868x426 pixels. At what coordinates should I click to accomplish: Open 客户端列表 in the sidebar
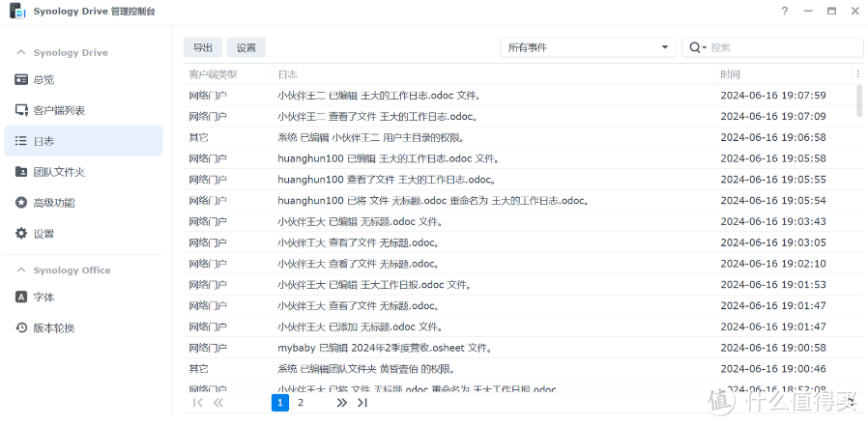[x=83, y=111]
